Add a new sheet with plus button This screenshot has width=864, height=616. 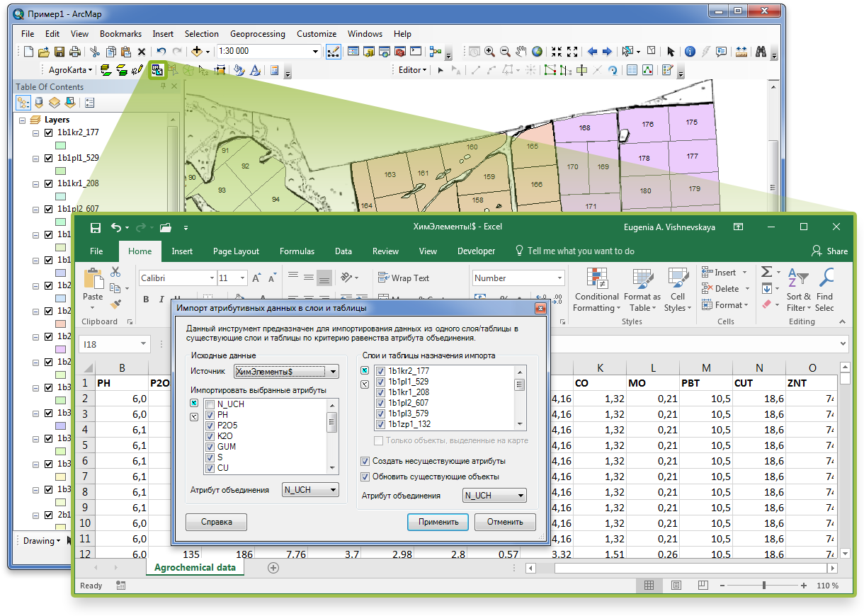coord(273,568)
